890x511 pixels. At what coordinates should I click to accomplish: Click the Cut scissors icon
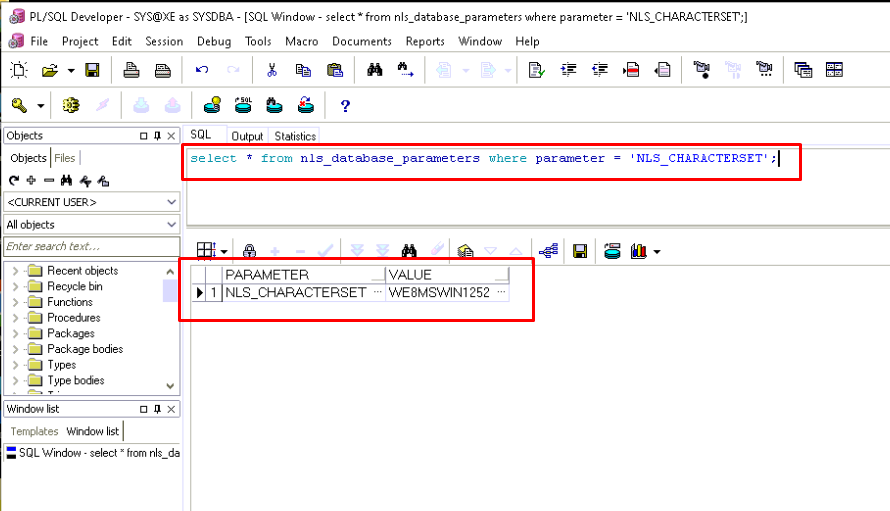272,70
